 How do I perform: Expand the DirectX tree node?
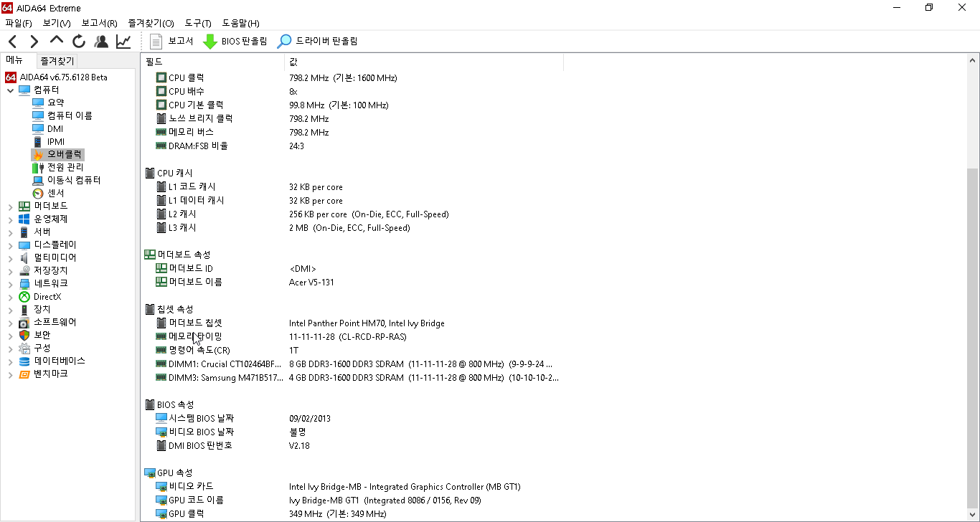[x=10, y=297]
